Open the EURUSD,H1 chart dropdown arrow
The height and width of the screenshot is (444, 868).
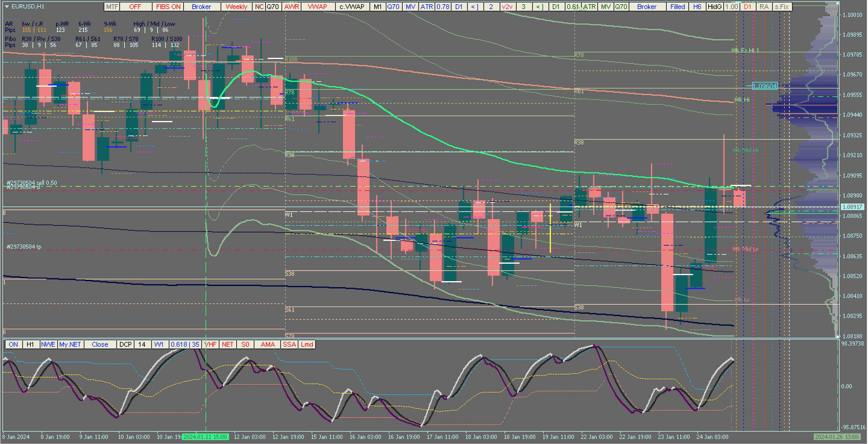(x=7, y=6)
